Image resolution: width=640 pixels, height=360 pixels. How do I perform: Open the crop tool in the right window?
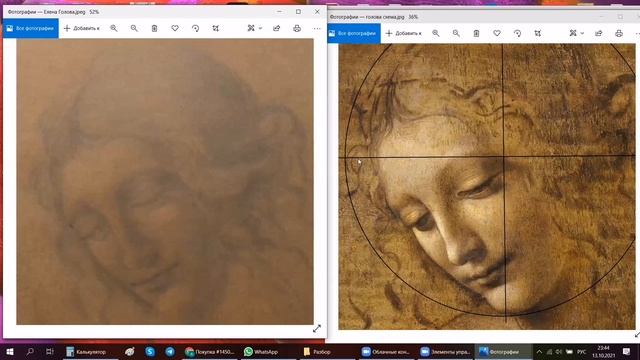tap(538, 33)
